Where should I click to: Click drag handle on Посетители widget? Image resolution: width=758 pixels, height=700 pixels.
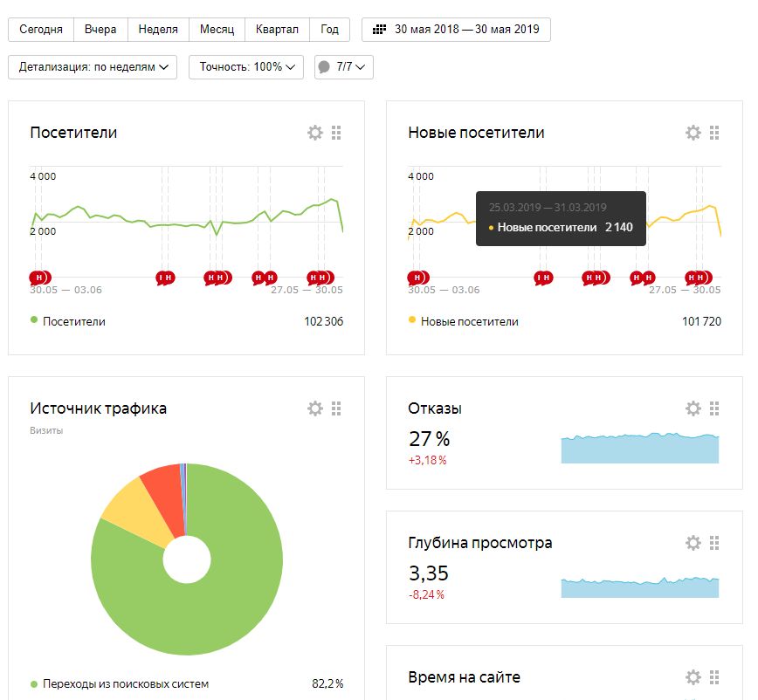click(x=336, y=133)
